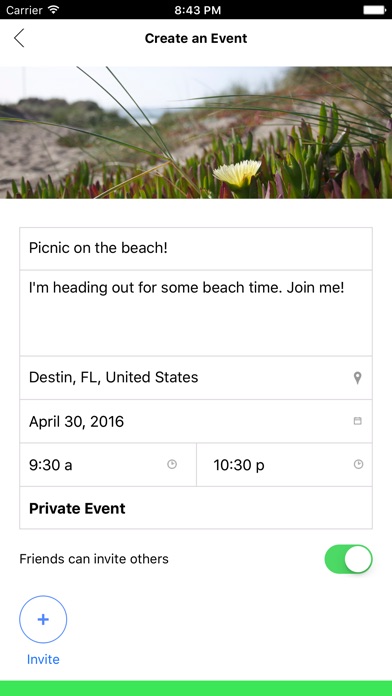Tap the clock icon next to 9:30 a

point(172,464)
